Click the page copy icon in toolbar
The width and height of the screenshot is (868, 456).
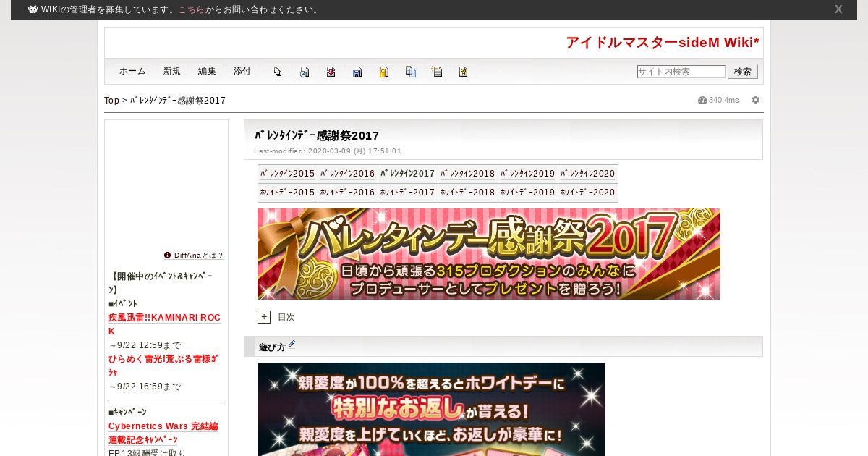pyautogui.click(x=278, y=72)
